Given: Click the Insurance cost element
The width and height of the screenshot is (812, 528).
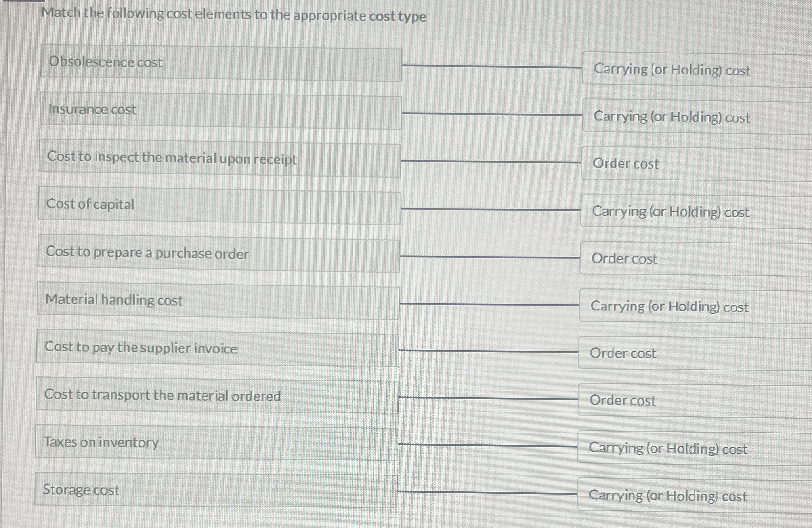Looking at the screenshot, I should 218,110.
